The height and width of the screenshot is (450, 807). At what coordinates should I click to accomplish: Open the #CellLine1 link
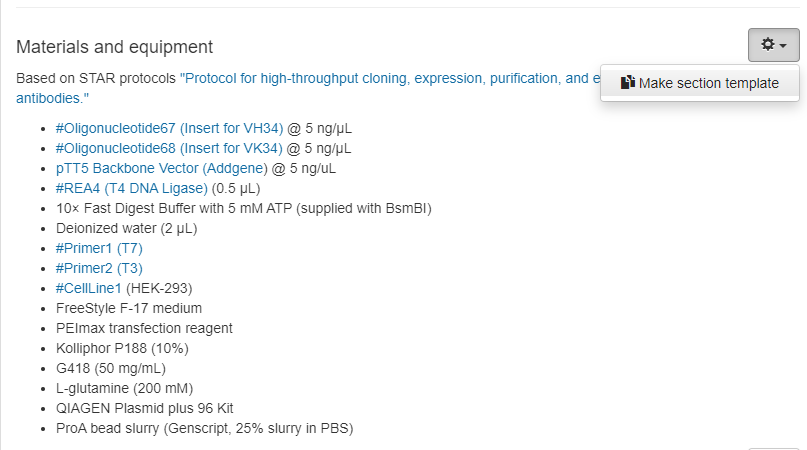[x=88, y=288]
